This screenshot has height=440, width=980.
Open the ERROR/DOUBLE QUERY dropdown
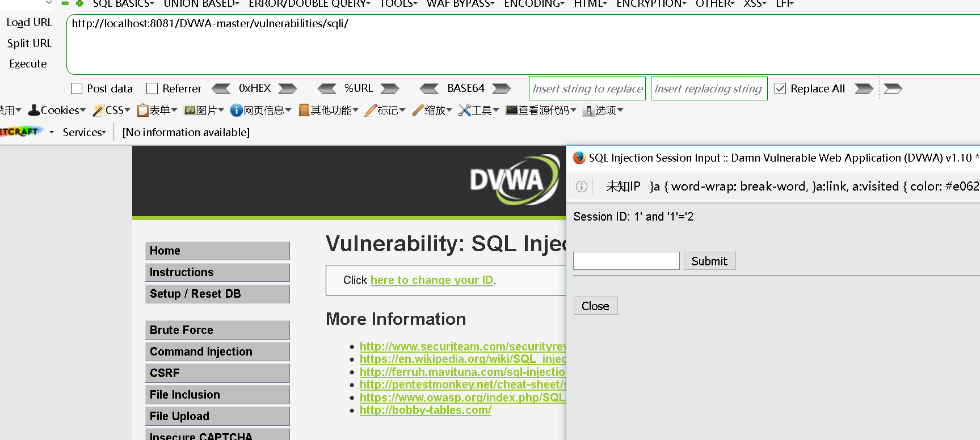coord(309,3)
